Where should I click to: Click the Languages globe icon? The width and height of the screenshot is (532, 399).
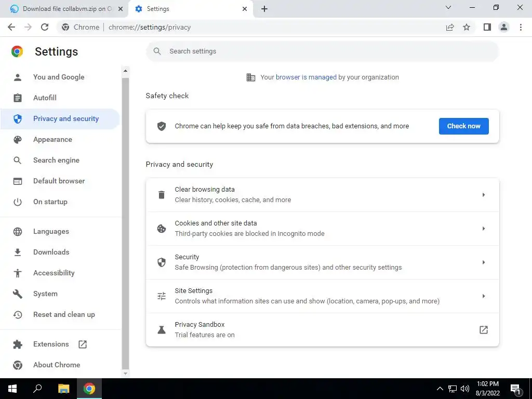pyautogui.click(x=18, y=231)
